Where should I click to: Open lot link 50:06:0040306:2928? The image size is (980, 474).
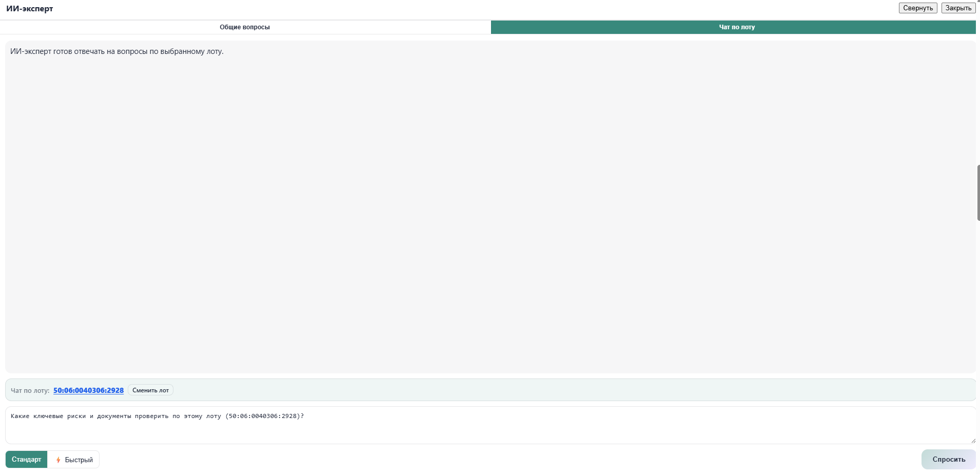[88, 390]
